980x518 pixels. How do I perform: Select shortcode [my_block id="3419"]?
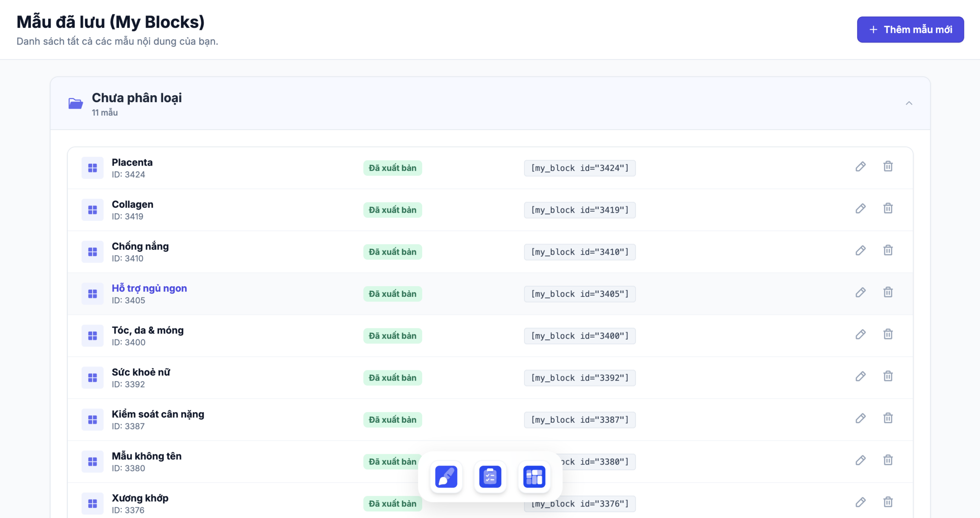580,210
